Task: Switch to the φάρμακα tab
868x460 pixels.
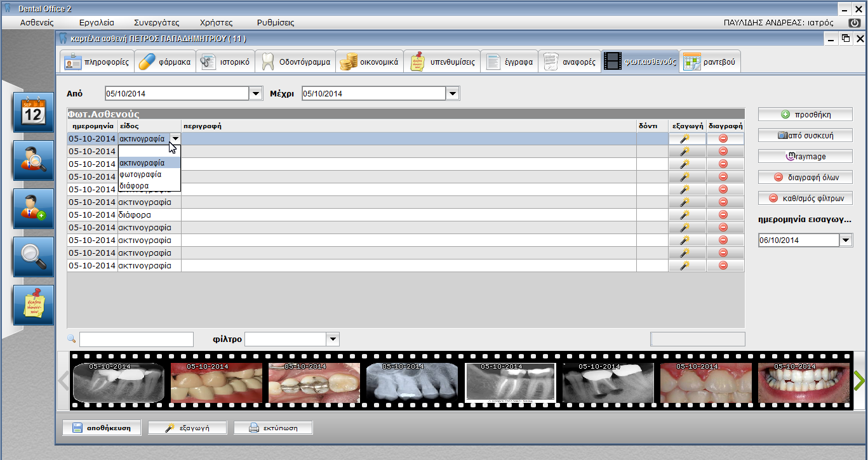Action: [164, 62]
